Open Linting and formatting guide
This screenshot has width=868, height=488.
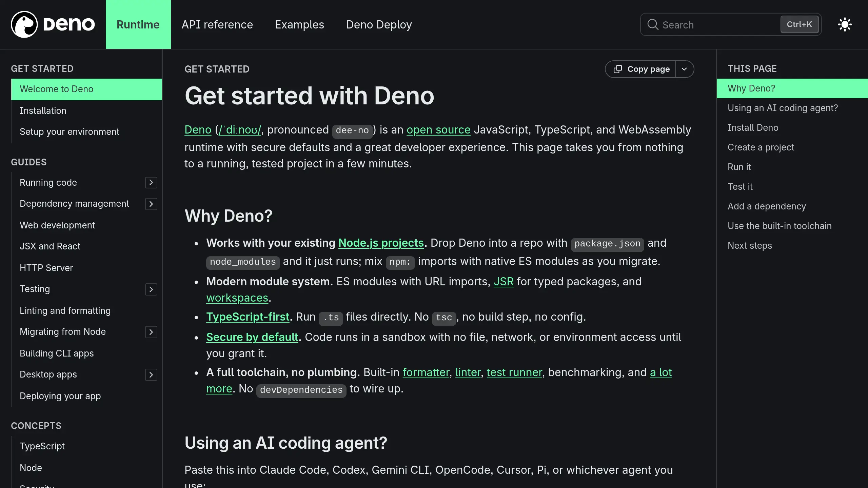pyautogui.click(x=65, y=310)
